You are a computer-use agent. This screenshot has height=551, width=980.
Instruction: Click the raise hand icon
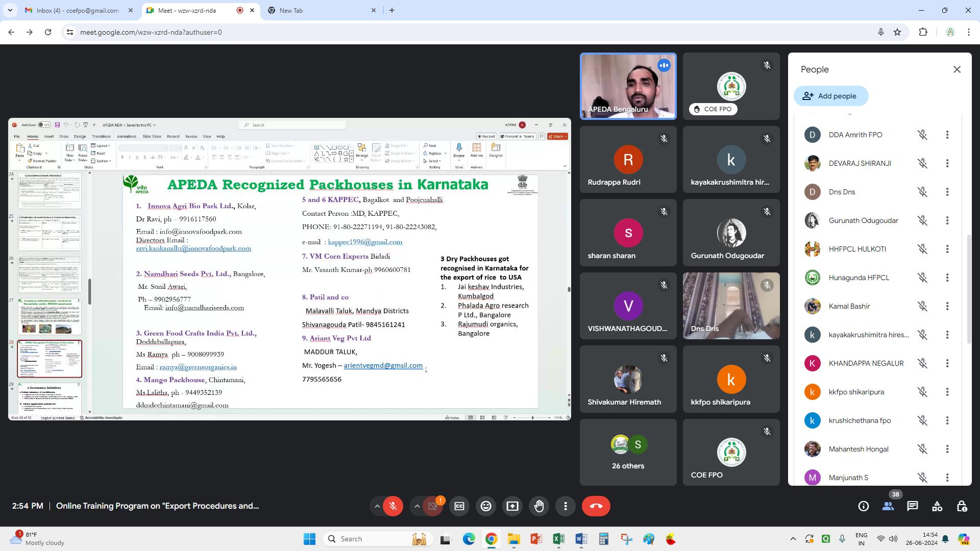pyautogui.click(x=539, y=506)
